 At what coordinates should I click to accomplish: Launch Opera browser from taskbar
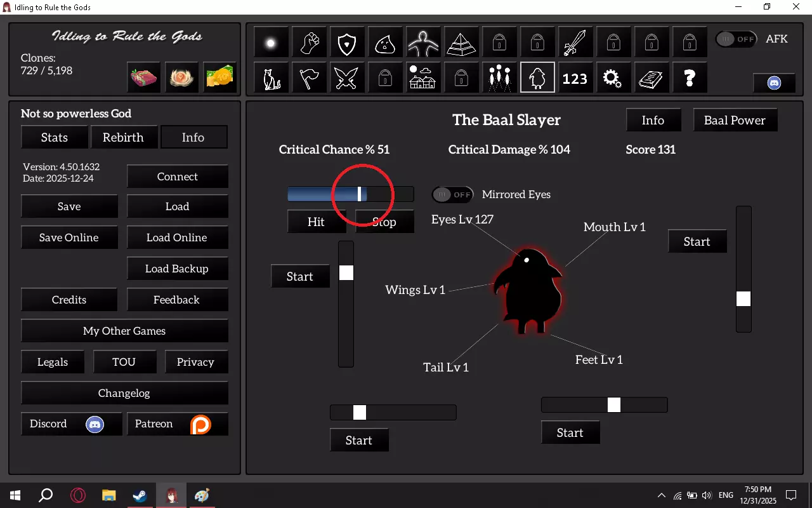(x=77, y=495)
